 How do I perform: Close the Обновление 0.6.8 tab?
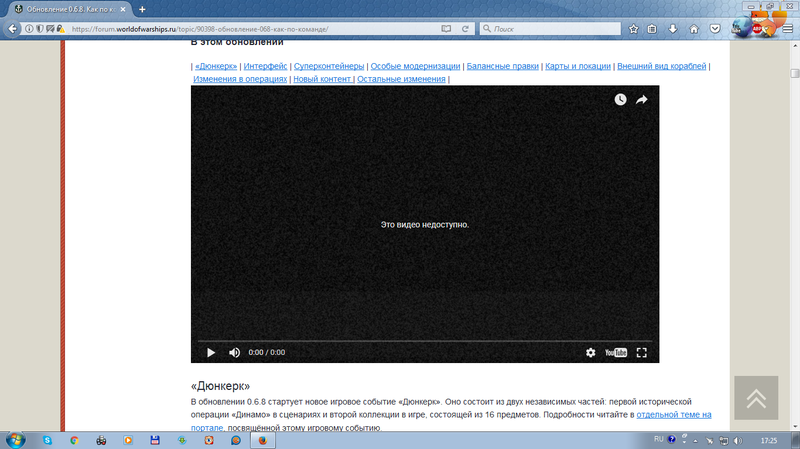(x=123, y=9)
